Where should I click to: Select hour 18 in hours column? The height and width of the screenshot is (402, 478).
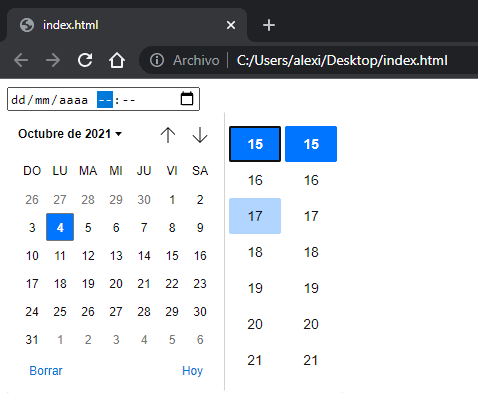click(255, 252)
